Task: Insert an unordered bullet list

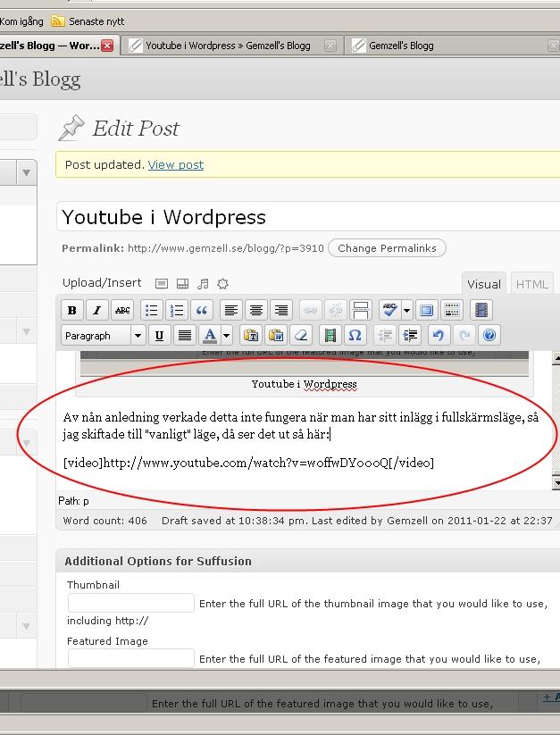Action: (151, 310)
